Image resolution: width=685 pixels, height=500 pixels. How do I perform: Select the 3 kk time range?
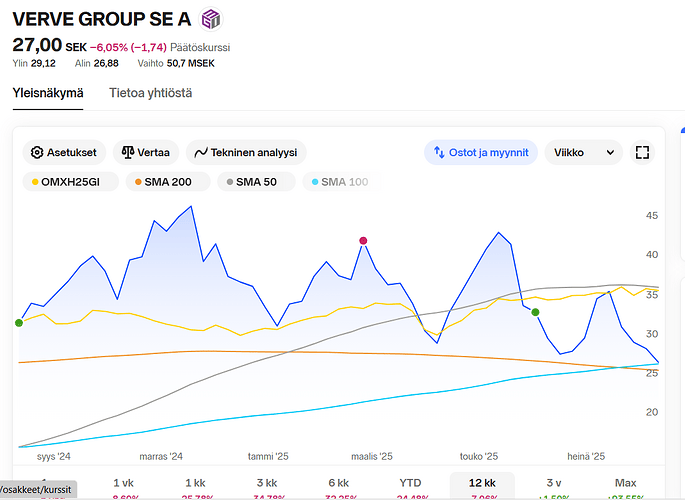[267, 483]
